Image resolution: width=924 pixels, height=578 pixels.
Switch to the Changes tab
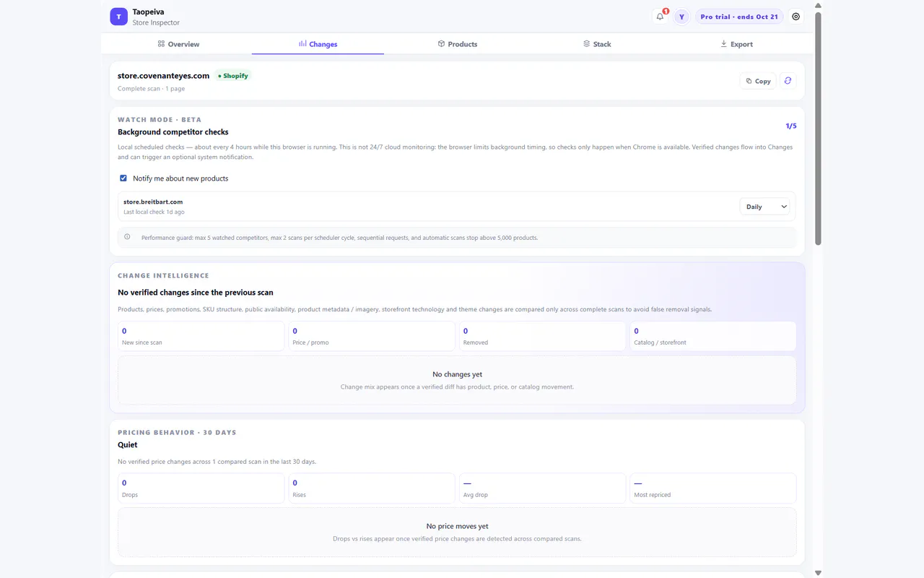tap(318, 44)
